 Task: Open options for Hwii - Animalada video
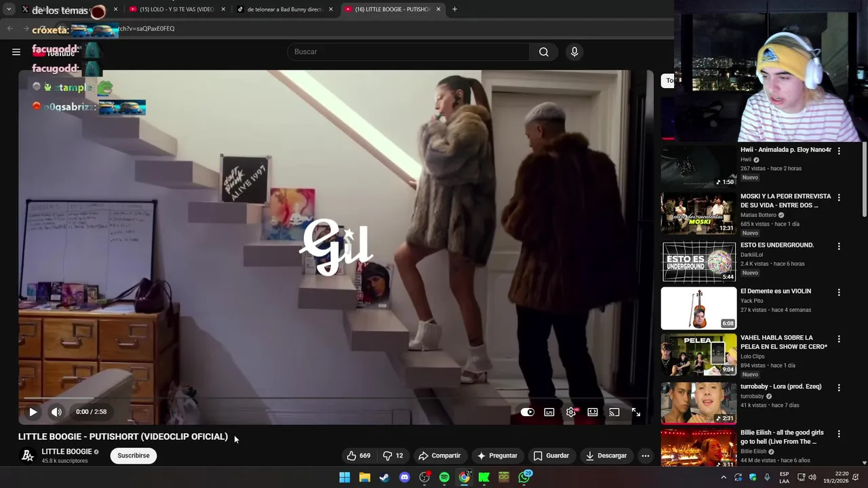click(839, 151)
